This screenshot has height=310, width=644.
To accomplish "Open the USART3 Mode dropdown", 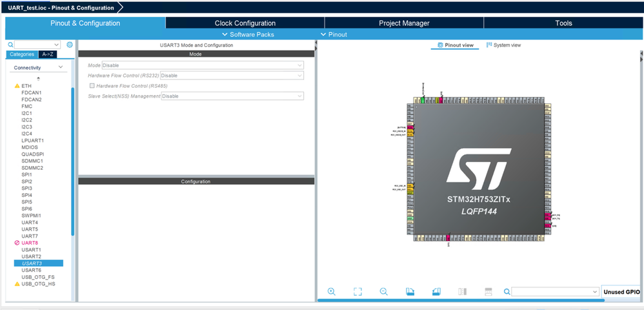I will [x=203, y=65].
